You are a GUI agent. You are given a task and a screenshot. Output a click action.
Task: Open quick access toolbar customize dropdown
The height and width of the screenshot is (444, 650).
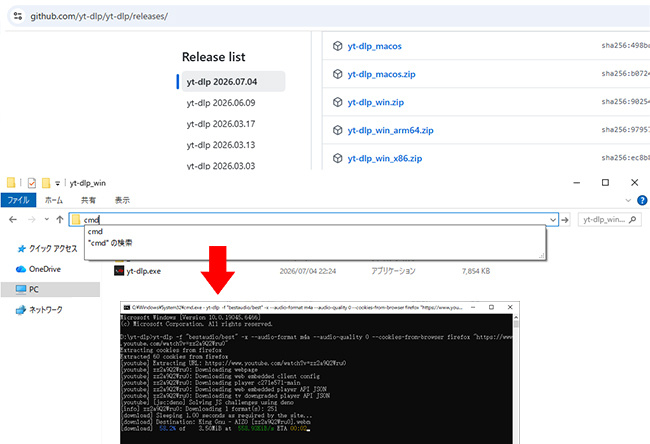58,183
